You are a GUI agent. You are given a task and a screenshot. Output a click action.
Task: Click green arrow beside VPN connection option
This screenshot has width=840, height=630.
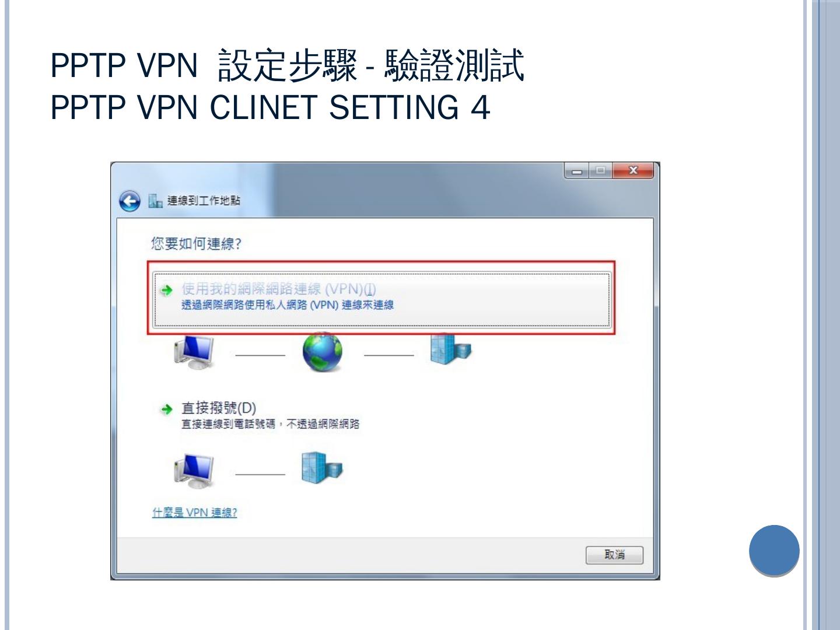pyautogui.click(x=167, y=290)
